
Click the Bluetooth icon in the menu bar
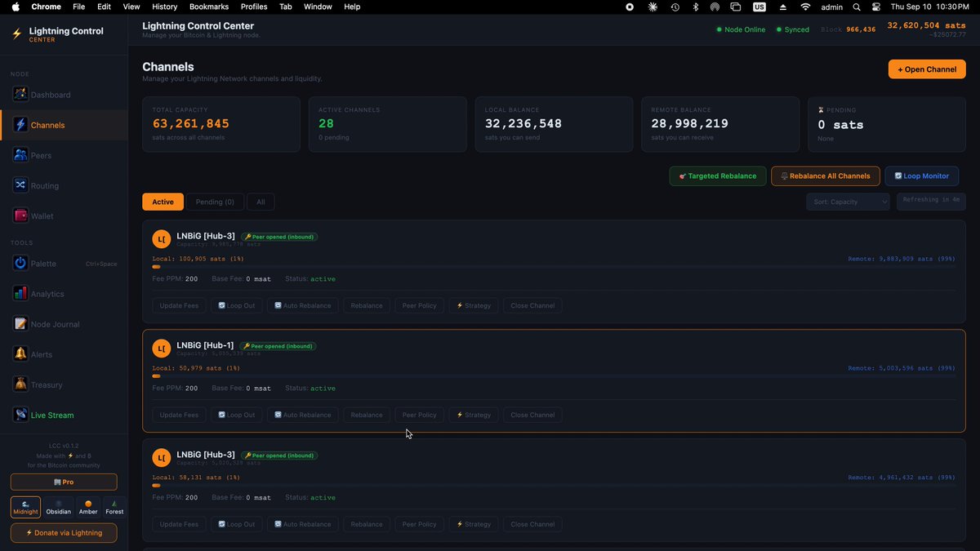[696, 7]
